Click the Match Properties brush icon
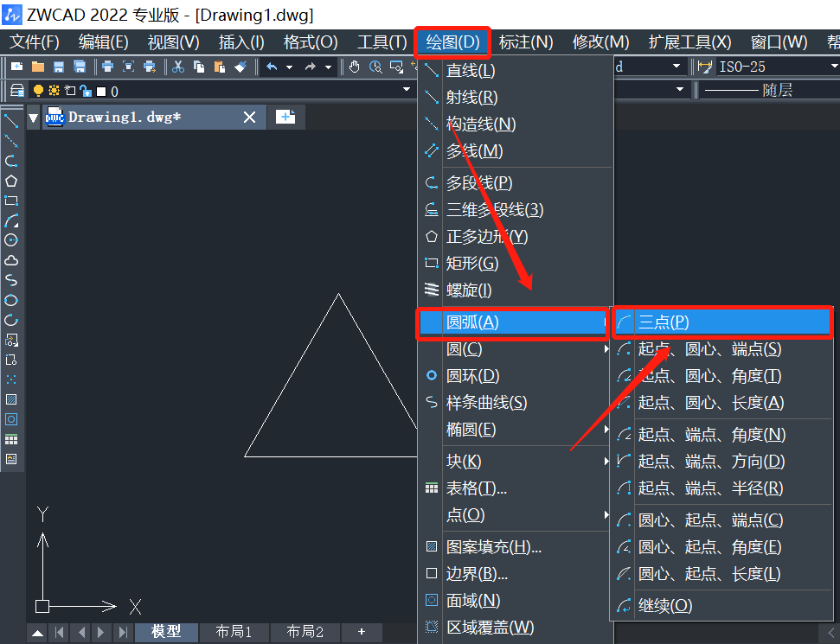Image resolution: width=840 pixels, height=644 pixels. point(241,67)
